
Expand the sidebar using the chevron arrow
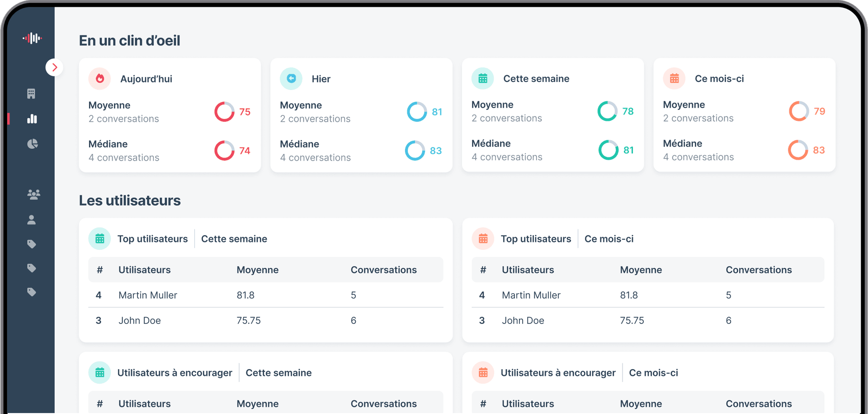pyautogui.click(x=55, y=67)
